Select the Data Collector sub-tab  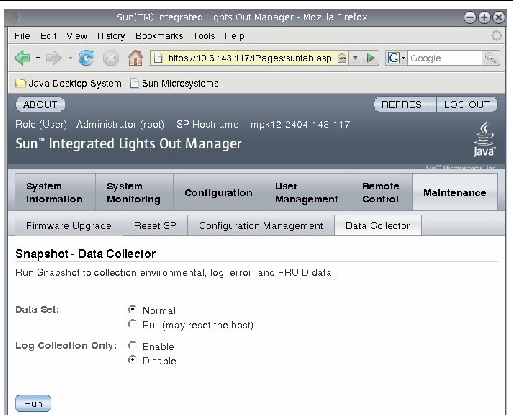click(x=378, y=226)
